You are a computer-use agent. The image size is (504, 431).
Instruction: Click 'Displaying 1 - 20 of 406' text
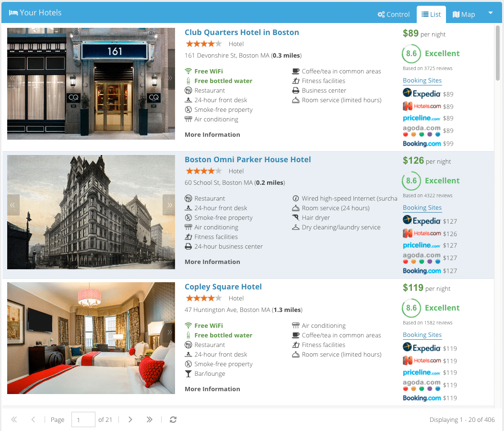coord(462,419)
